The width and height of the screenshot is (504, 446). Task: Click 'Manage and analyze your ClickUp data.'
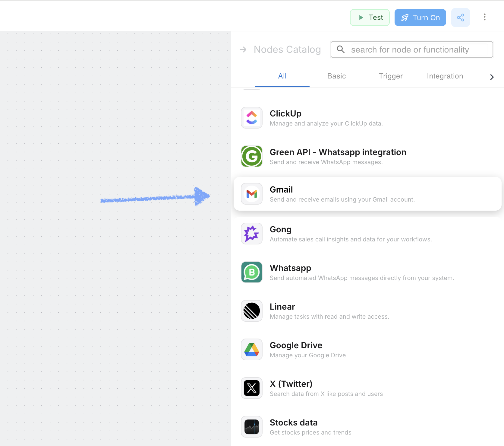click(x=326, y=123)
